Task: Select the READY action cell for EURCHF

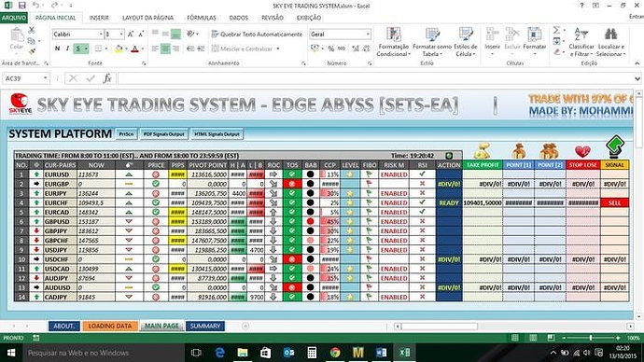Action: pos(449,202)
